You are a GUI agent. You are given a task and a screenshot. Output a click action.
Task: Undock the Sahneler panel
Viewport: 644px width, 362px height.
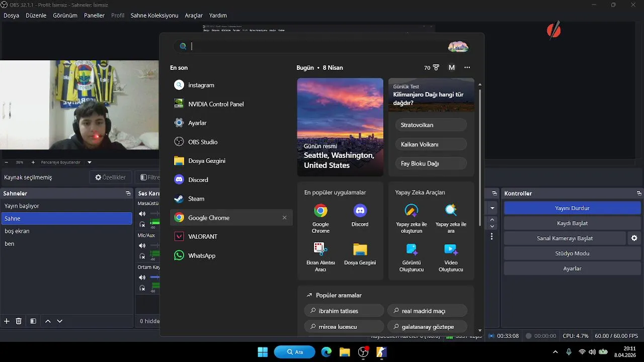(128, 194)
